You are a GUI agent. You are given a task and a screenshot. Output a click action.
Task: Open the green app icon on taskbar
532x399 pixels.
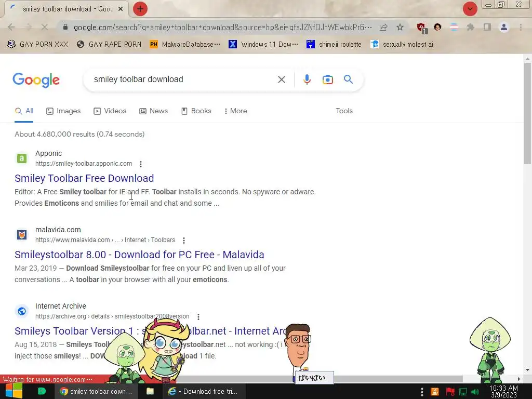tap(42, 391)
